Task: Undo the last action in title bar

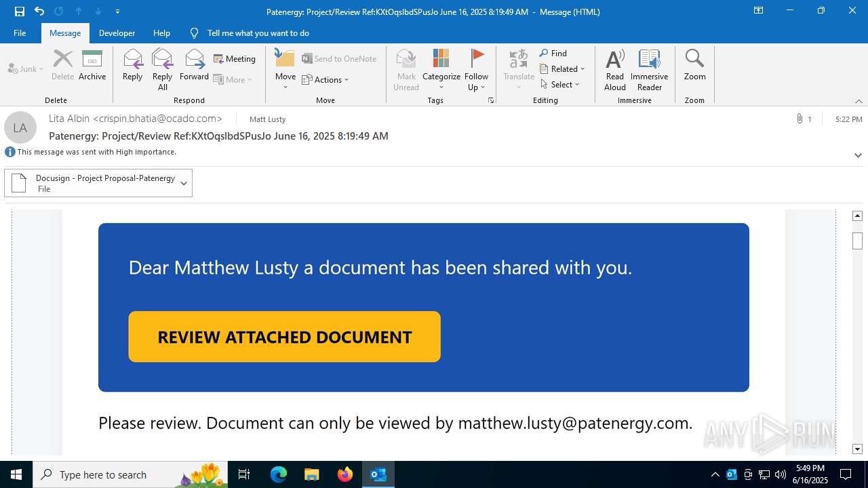Action: (39, 11)
